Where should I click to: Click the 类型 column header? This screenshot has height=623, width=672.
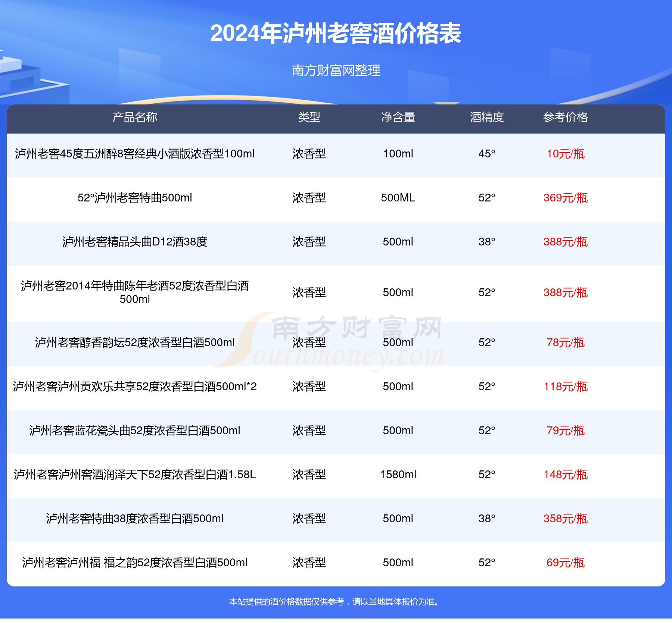pyautogui.click(x=309, y=117)
